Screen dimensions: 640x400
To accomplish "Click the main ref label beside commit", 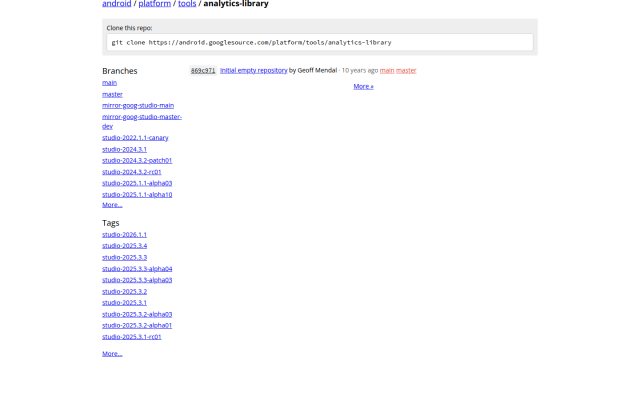I will (387, 71).
